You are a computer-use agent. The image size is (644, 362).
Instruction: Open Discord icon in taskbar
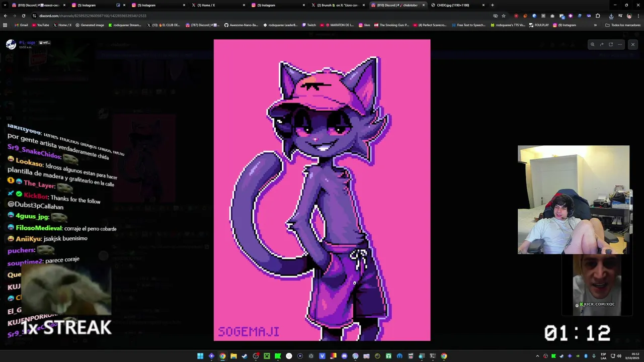tap(344, 356)
